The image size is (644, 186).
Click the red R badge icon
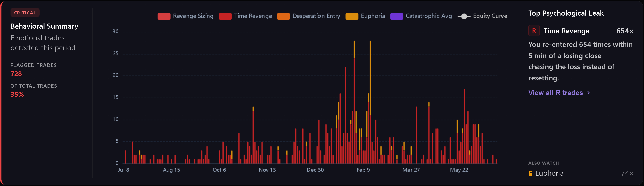click(534, 31)
